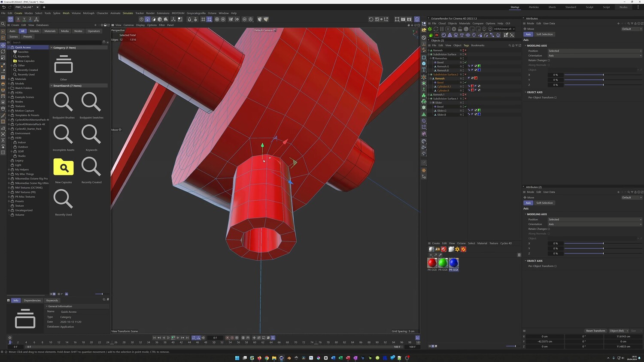Screen dimensions: 644x362
Task: Switch to the Nodes layout tab
Action: [x=623, y=7]
